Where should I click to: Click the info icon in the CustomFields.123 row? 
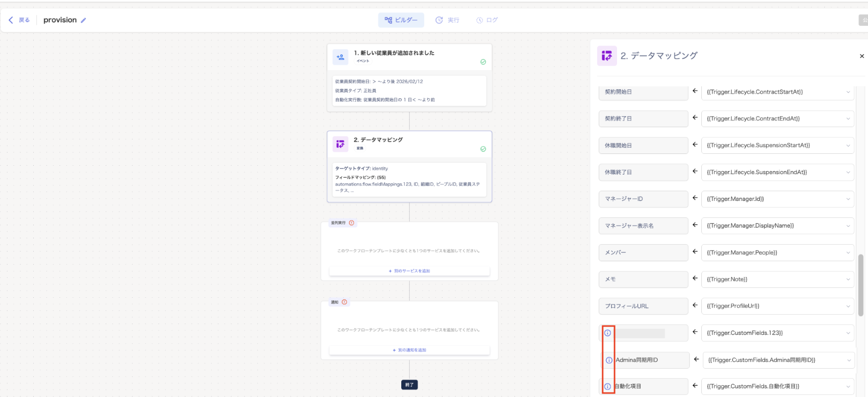[608, 333]
